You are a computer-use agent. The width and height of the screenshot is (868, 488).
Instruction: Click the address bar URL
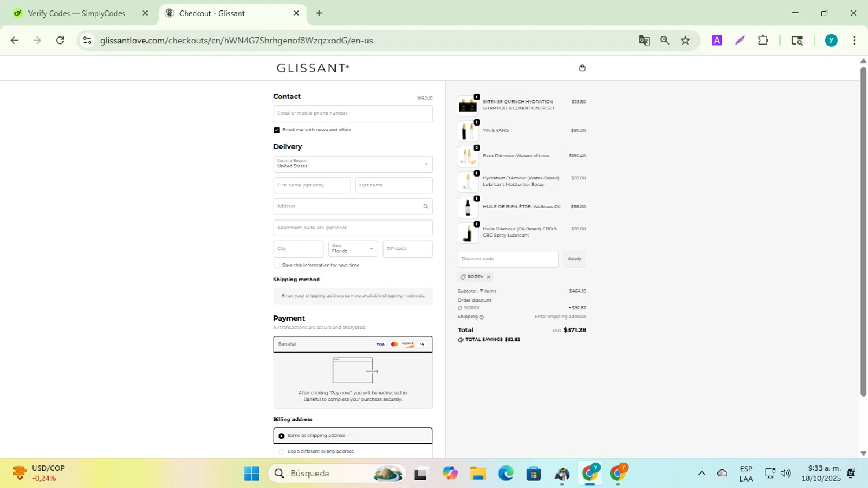(236, 41)
